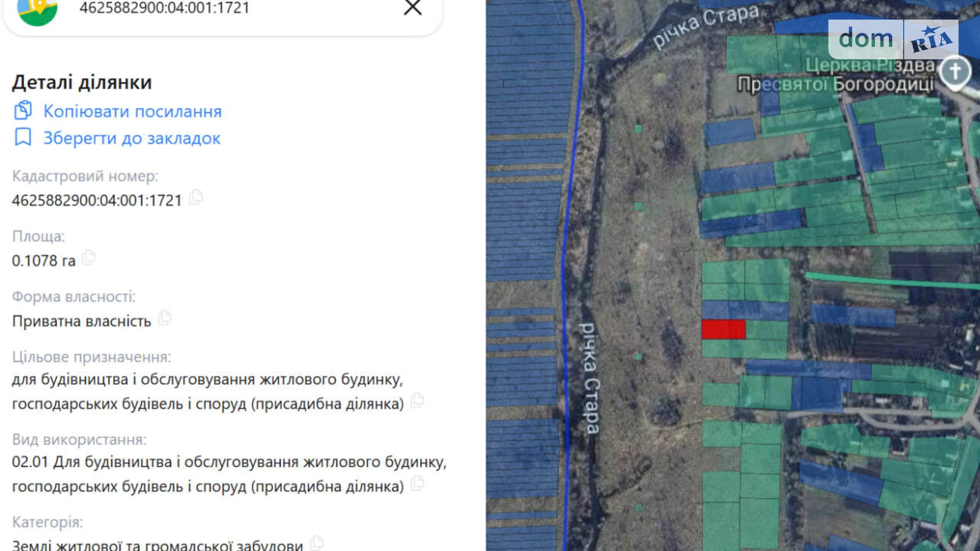Screen dimensions: 980x551
Task: Click the church cross marker on map
Action: coord(955,72)
